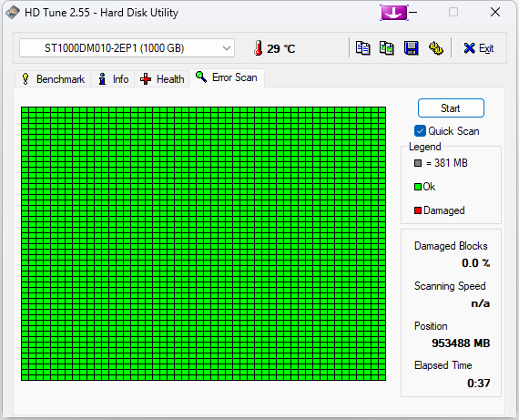Click the thermometer temperature icon
The height and width of the screenshot is (420, 519).
[x=259, y=48]
